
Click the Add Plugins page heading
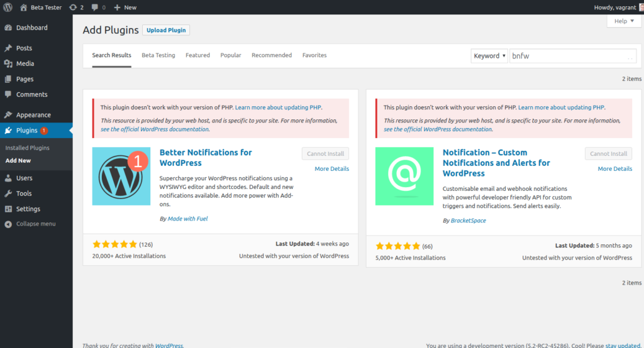click(x=111, y=30)
